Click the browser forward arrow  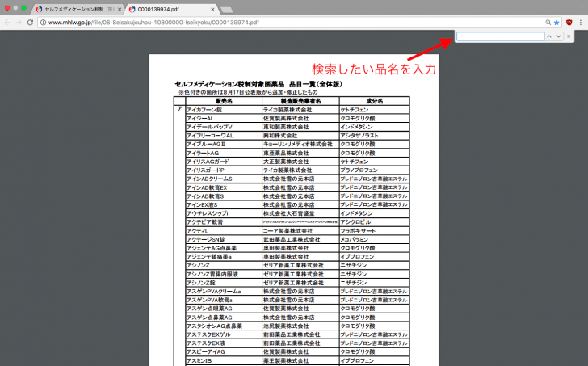click(x=19, y=23)
